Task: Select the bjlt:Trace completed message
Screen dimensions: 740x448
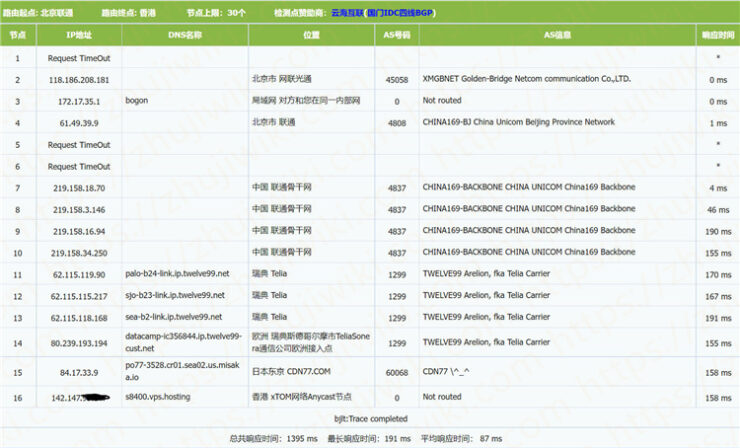Action: (x=370, y=419)
